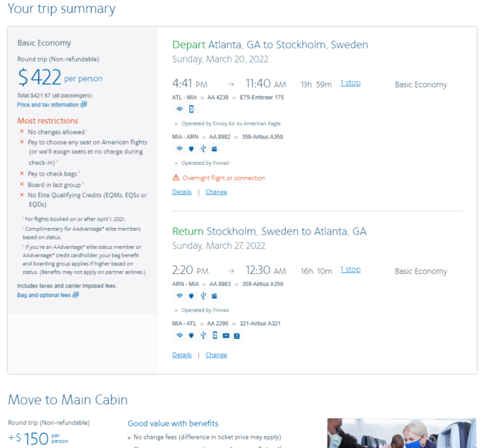Click USB power icon for flight AA 8983
The image size is (480, 448).
[203, 296]
